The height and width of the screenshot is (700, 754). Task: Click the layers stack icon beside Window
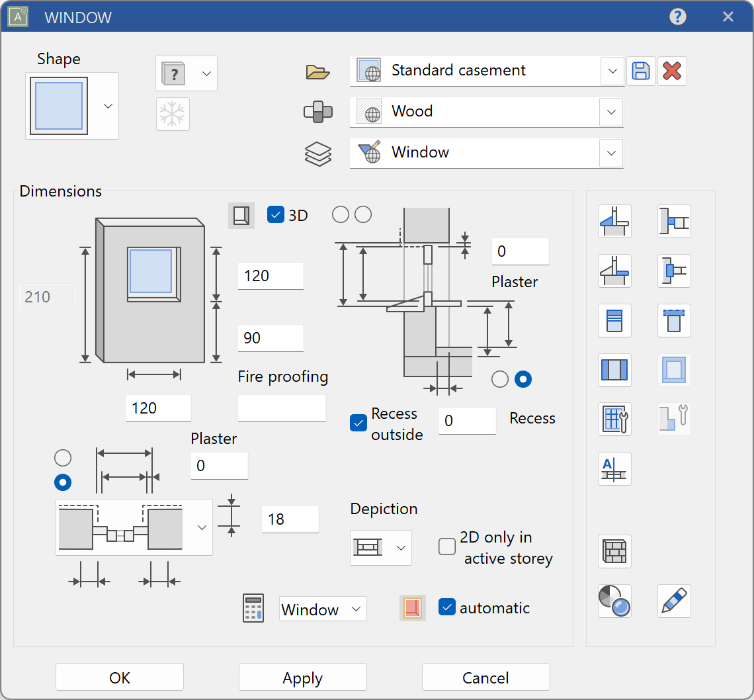pos(318,154)
